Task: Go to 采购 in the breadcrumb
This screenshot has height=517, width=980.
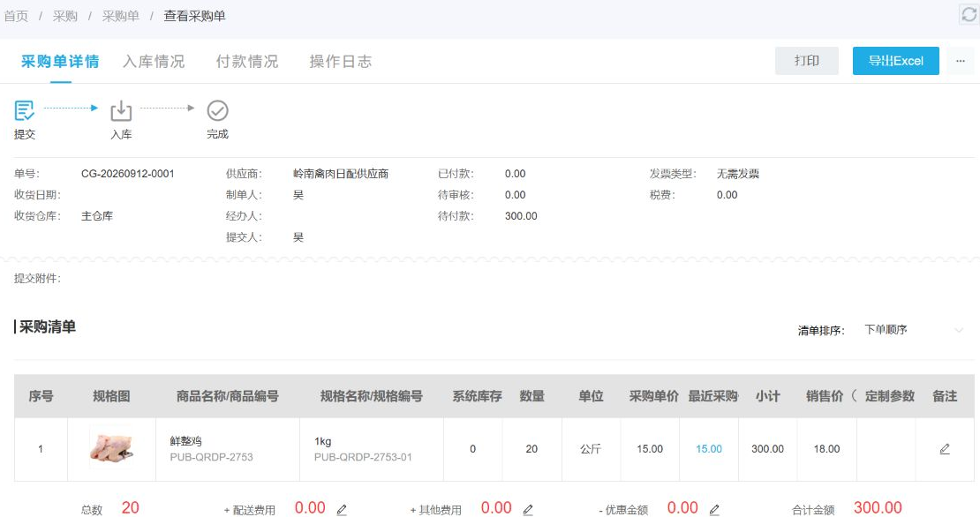Action: tap(65, 16)
